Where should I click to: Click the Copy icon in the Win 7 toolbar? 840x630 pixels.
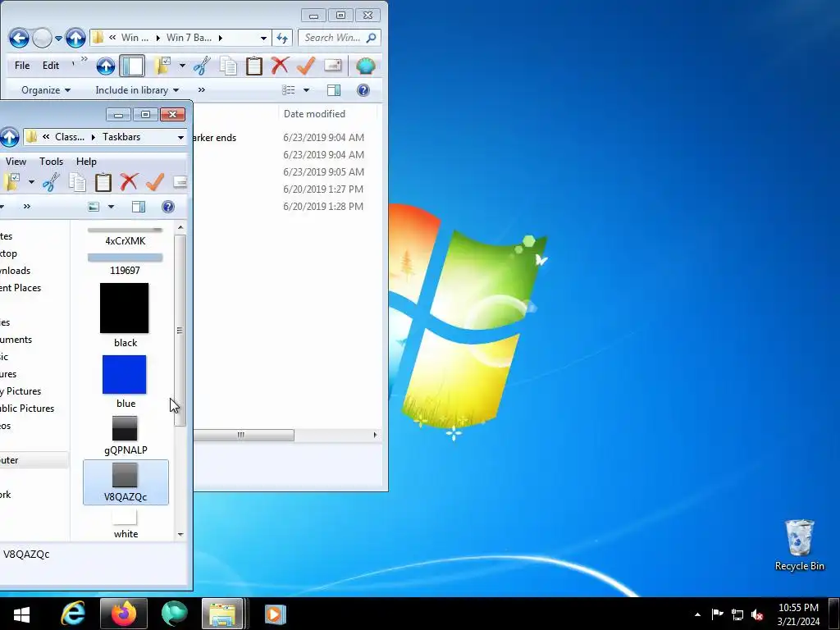point(228,66)
